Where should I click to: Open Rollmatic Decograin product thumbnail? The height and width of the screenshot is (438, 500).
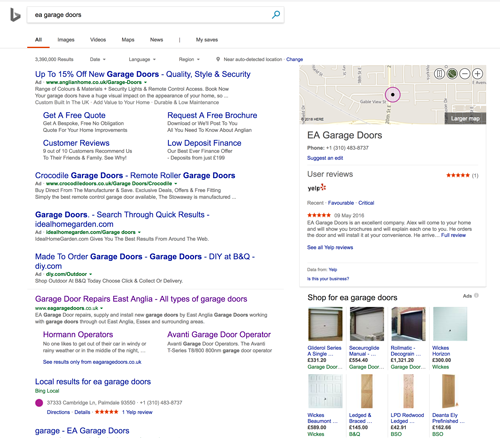pos(408,324)
